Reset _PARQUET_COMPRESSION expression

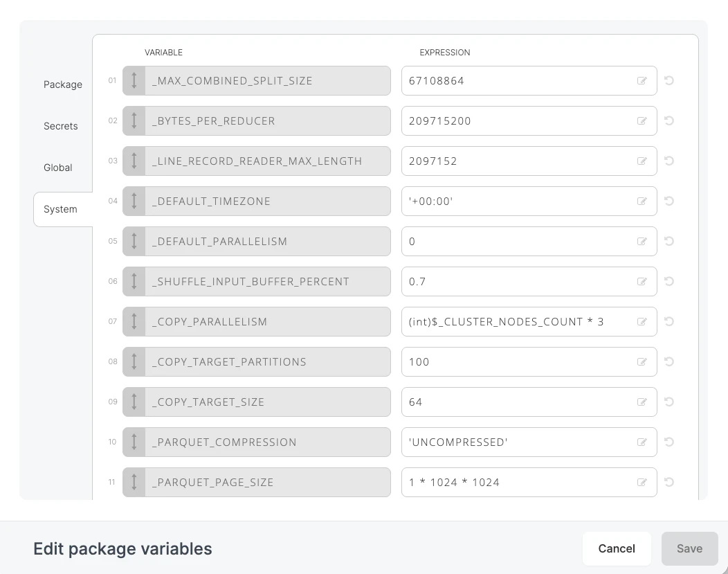668,442
